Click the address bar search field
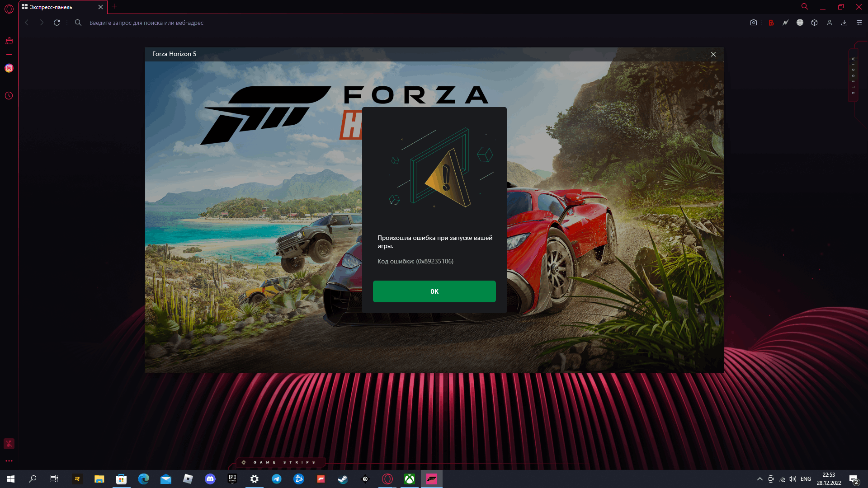 click(x=407, y=23)
